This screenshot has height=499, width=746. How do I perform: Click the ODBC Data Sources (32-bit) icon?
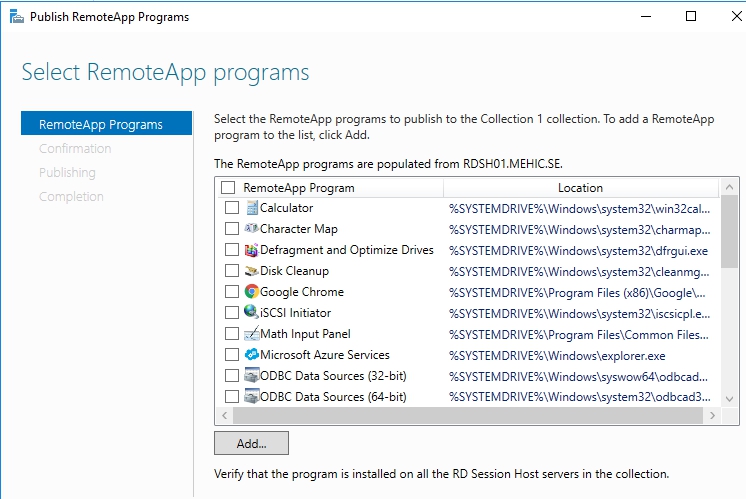click(251, 376)
